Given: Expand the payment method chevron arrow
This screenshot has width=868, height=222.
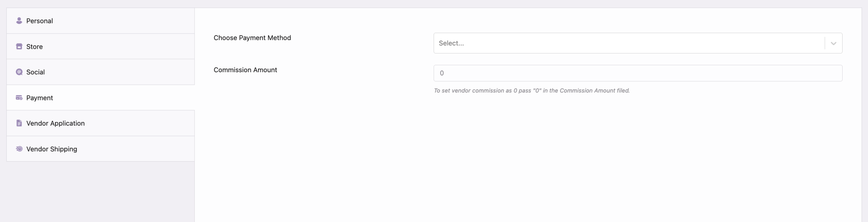Looking at the screenshot, I should click(833, 43).
